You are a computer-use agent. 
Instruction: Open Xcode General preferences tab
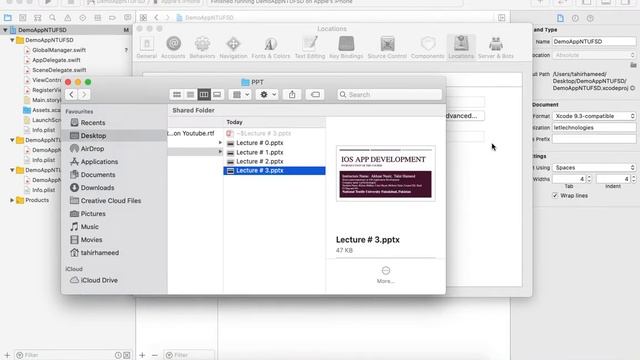coord(147,48)
